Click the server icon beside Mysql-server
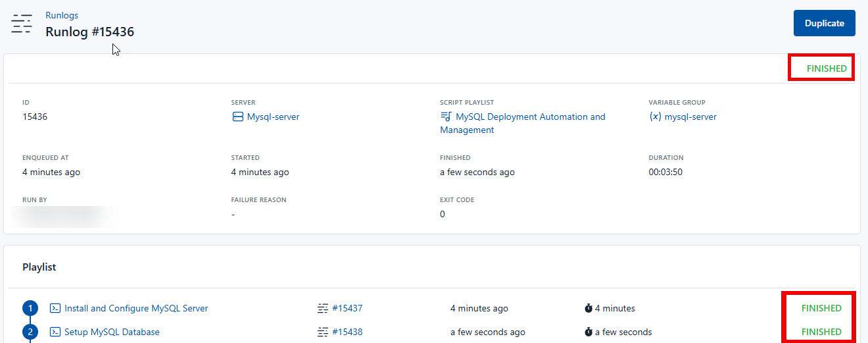 237,117
